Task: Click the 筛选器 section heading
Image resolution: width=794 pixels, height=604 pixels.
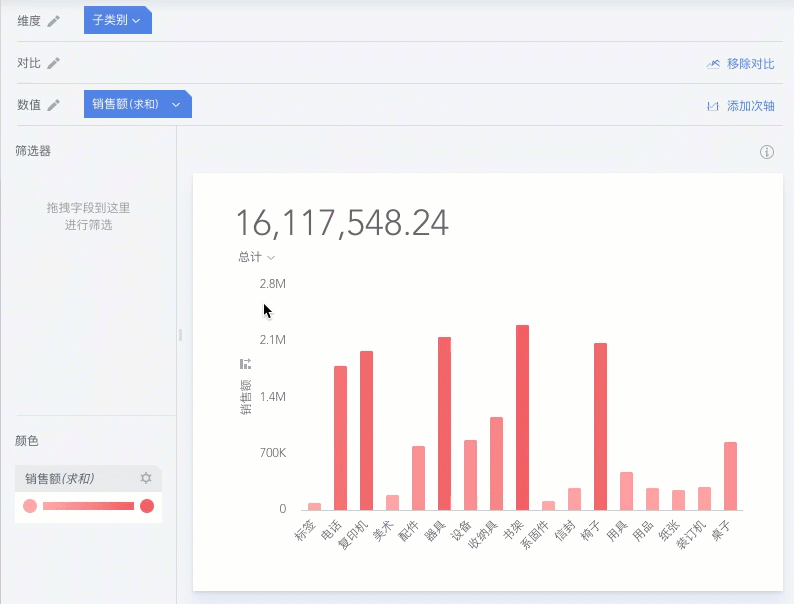Action: pos(33,151)
